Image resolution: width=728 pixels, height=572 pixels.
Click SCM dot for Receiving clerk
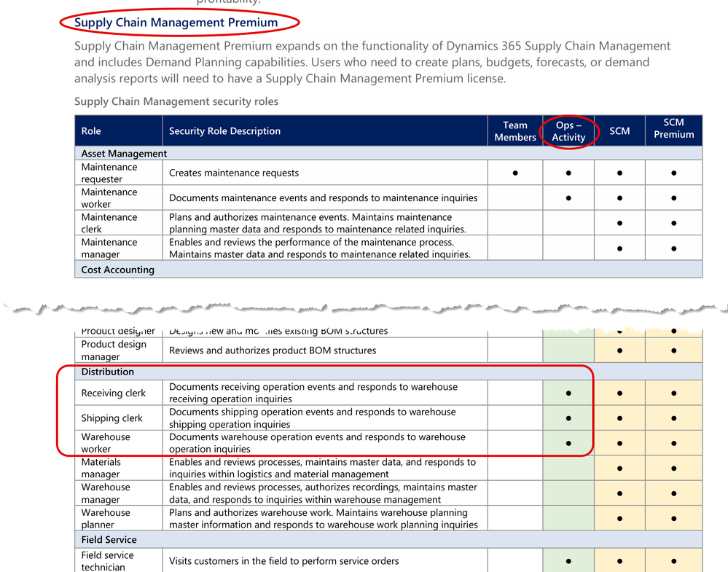619,393
